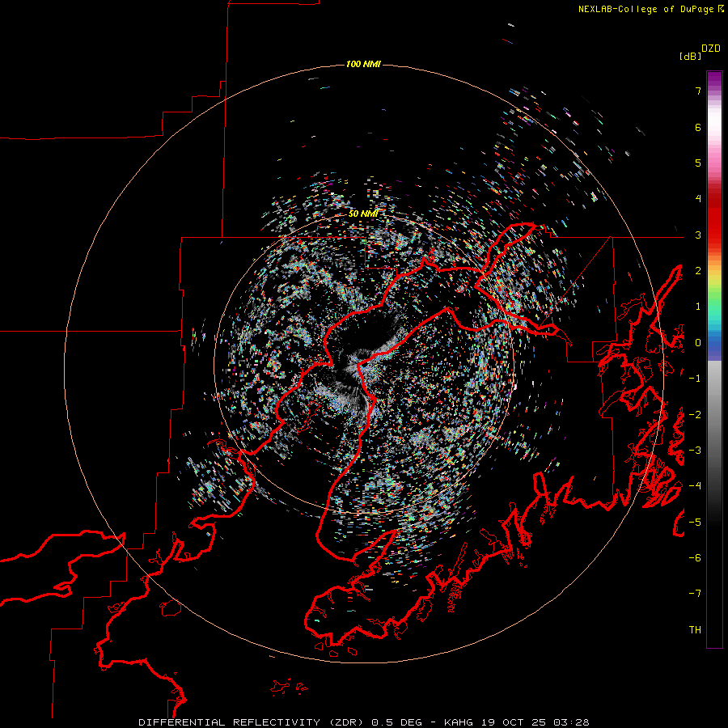Image resolution: width=728 pixels, height=728 pixels.
Task: Click the 3 dB tick label
Action: pos(698,235)
